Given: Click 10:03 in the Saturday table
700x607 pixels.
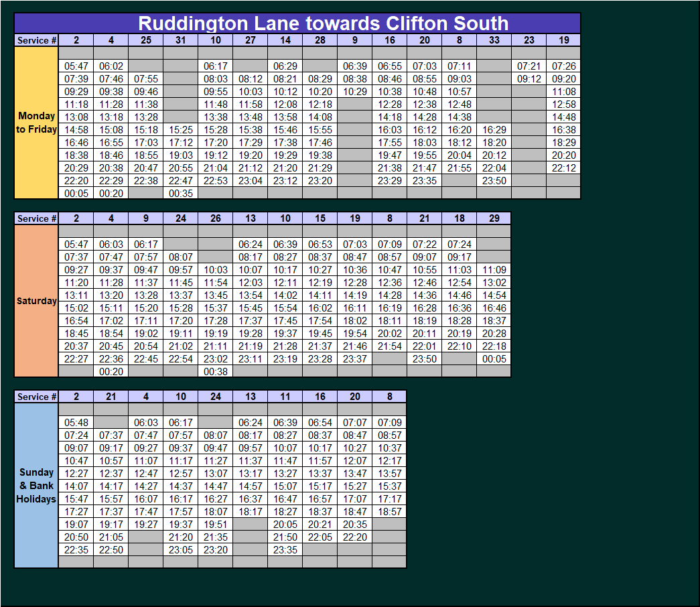Looking at the screenshot, I should point(216,270).
